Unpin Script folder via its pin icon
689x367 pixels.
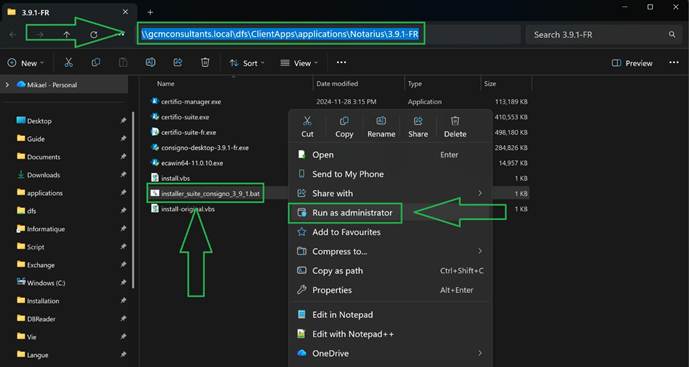[123, 247]
